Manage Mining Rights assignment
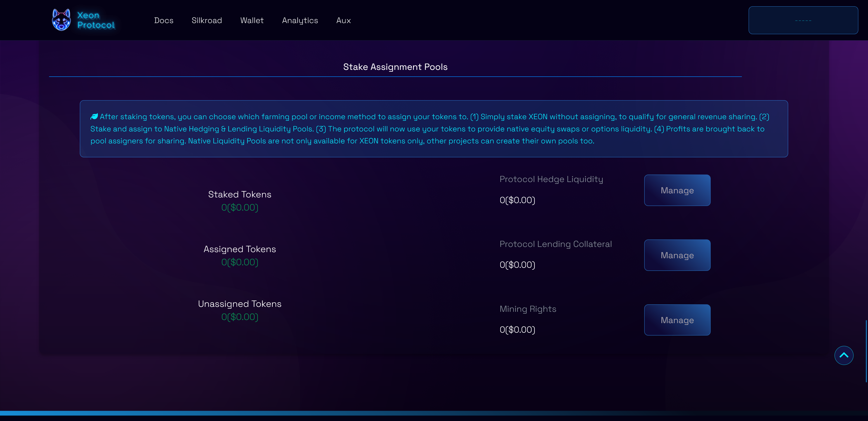The height and width of the screenshot is (421, 868). click(x=677, y=320)
